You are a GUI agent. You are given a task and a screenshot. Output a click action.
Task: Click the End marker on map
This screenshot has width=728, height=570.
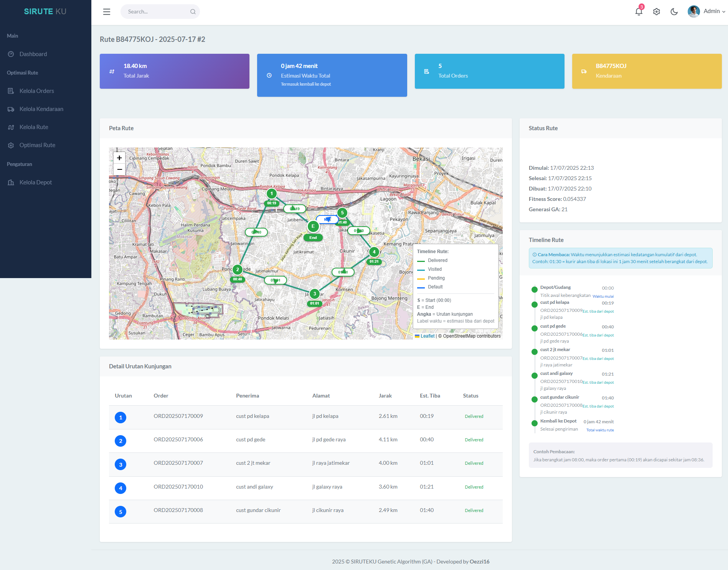coord(313,227)
